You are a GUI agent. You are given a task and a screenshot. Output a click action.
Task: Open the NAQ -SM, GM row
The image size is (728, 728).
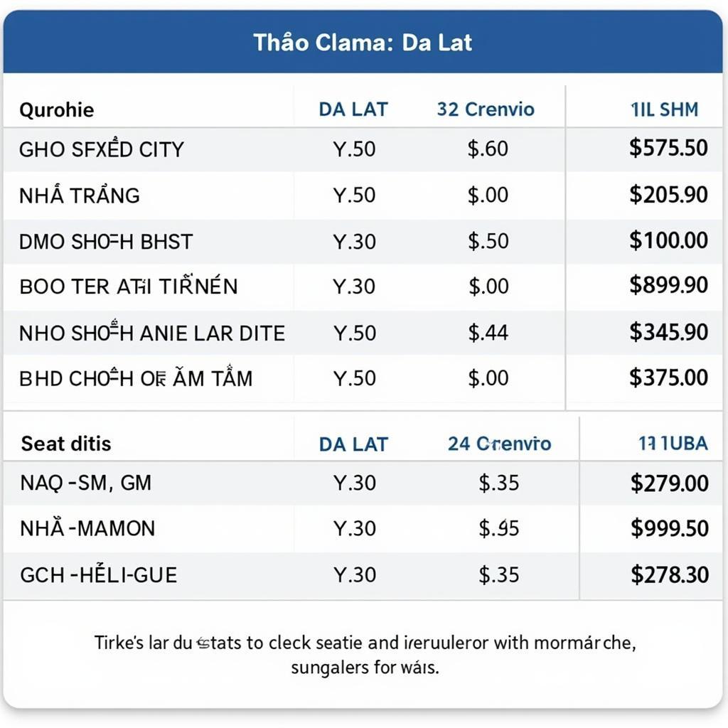click(x=86, y=483)
